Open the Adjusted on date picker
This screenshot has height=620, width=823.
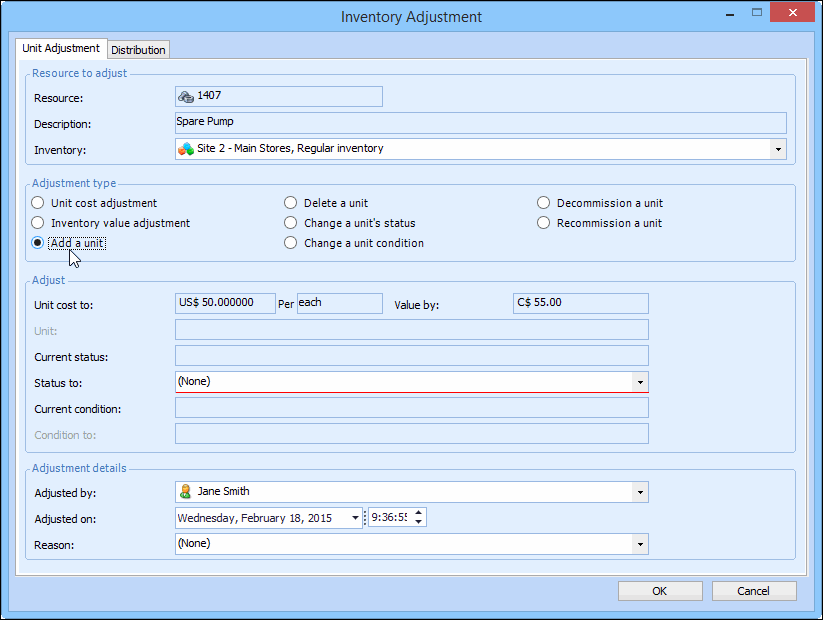pyautogui.click(x=355, y=518)
